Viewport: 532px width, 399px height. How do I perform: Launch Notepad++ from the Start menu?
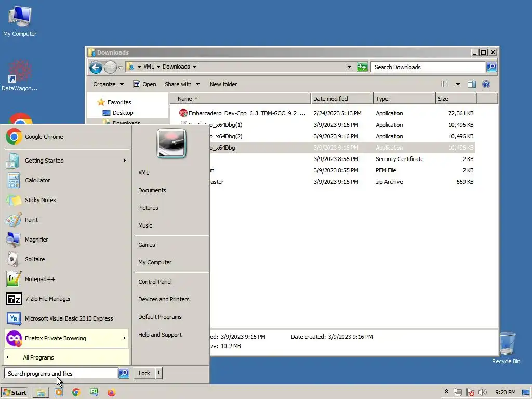67,279
